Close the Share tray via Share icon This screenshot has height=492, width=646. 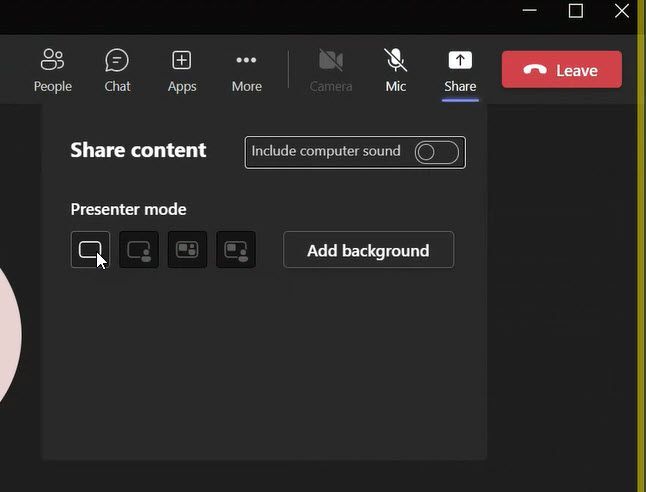pos(460,70)
